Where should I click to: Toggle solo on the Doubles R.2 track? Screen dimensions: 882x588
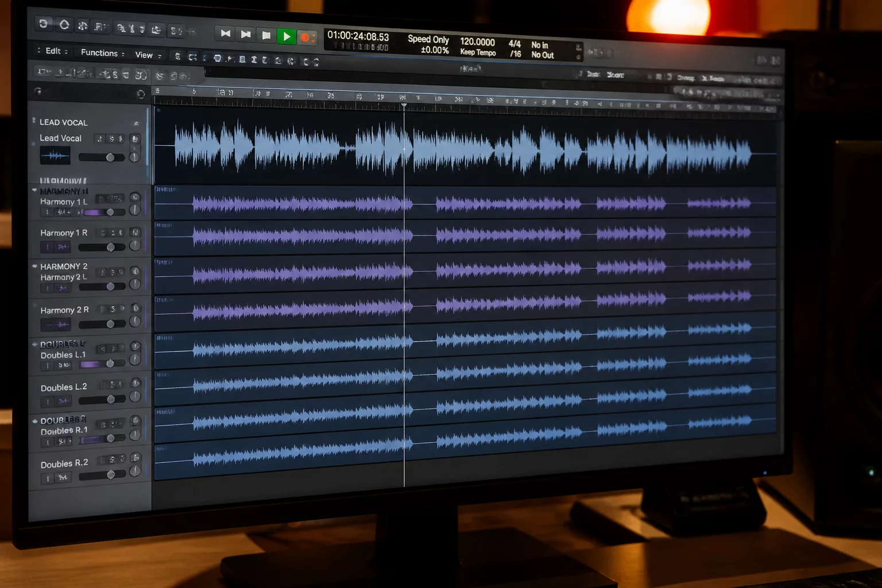[113, 459]
